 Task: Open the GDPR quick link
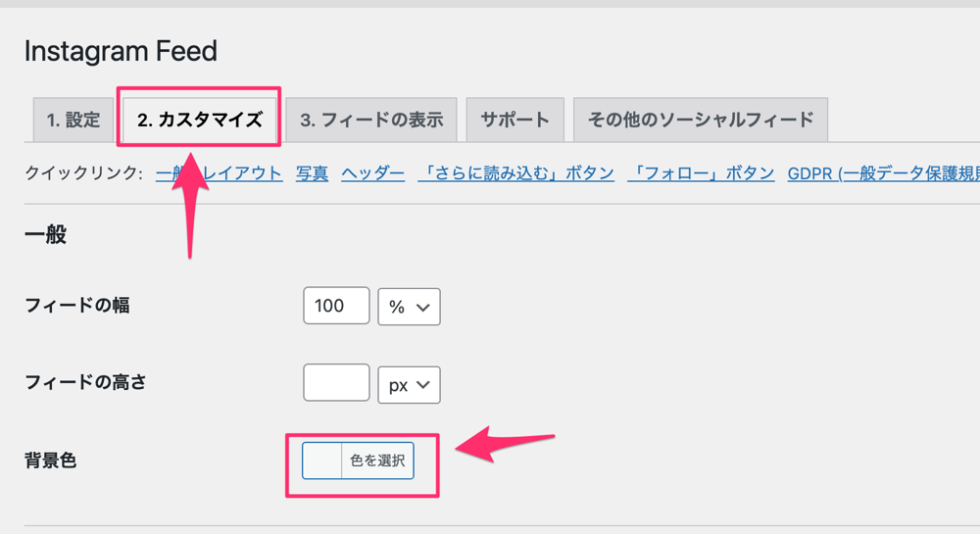coord(883,173)
